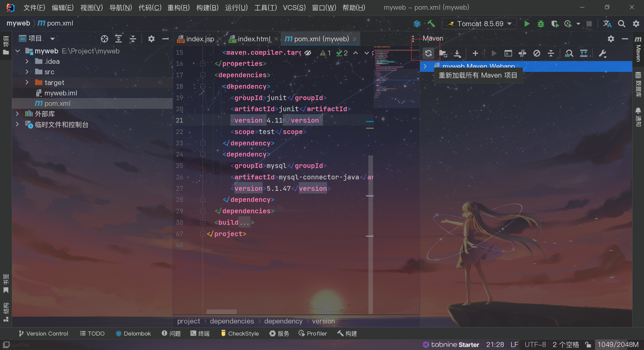Debug Tomcat 8.5.69 configuration
The image size is (644, 350).
[x=541, y=24]
